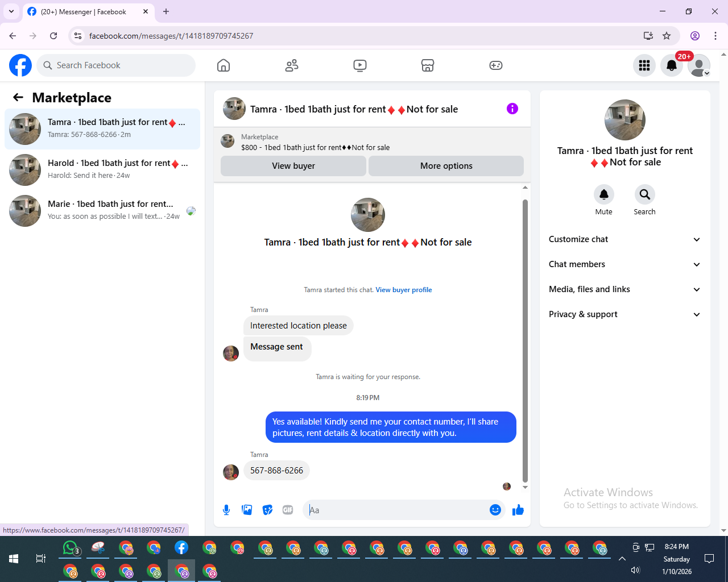Viewport: 728px width, 582px height.
Task: Choose the sticker icon
Action: 267,510
